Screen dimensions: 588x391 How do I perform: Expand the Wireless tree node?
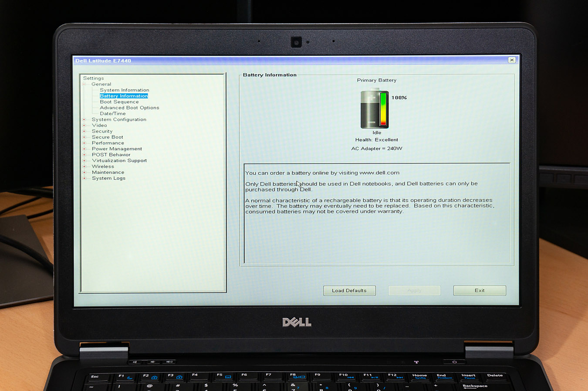pos(84,167)
